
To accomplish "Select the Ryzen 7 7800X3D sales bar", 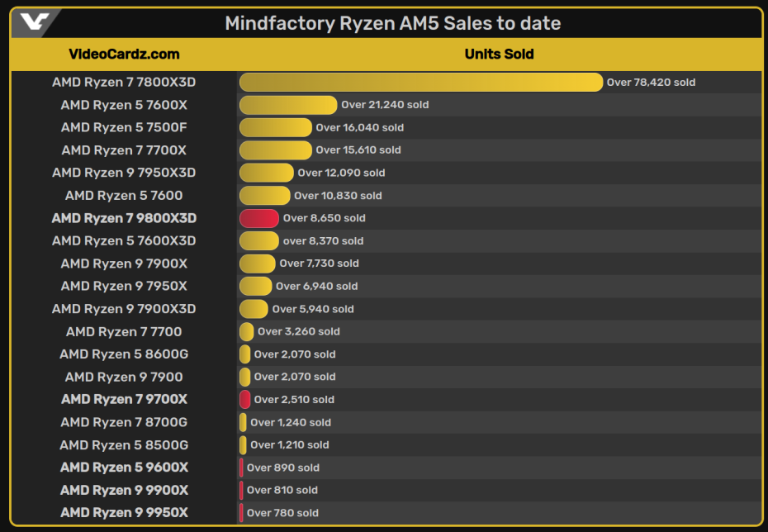I will tap(420, 83).
